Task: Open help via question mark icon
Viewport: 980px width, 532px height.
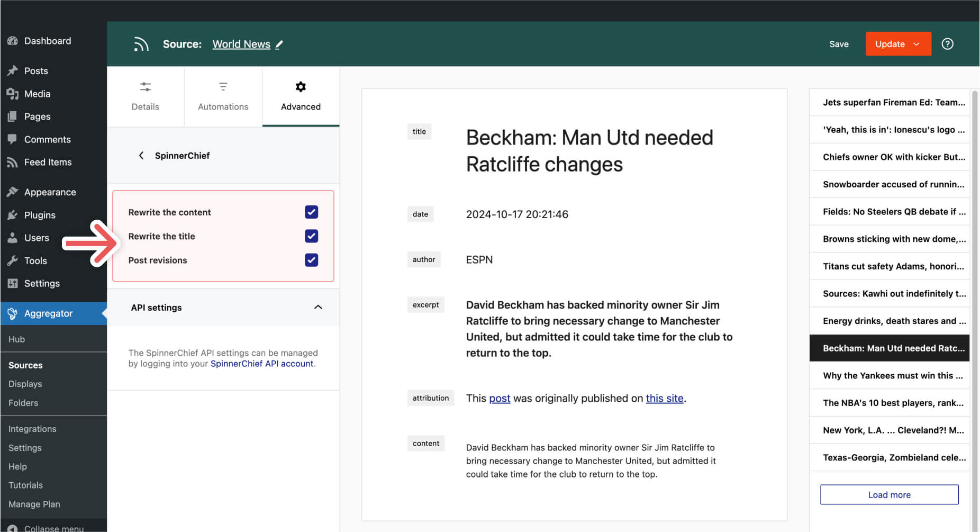Action: point(947,44)
